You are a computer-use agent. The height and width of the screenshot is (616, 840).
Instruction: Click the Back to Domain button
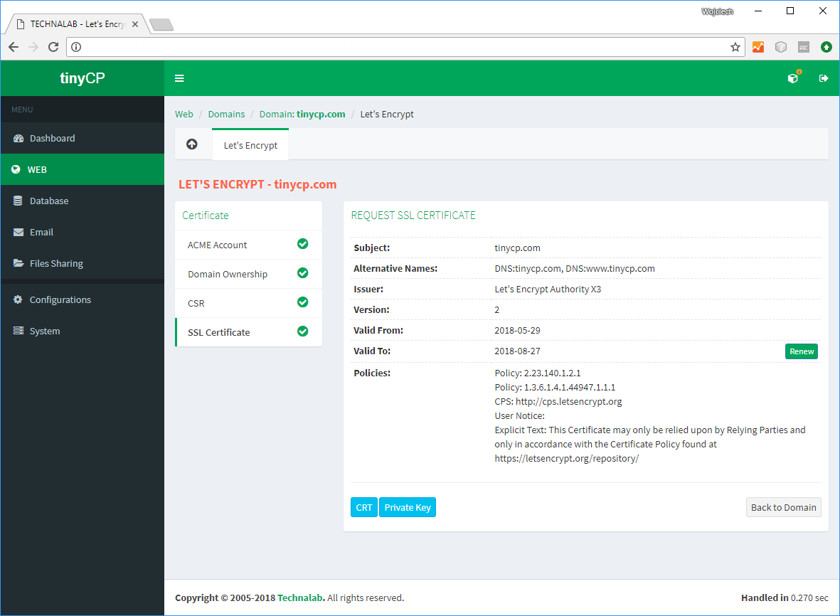coord(783,507)
